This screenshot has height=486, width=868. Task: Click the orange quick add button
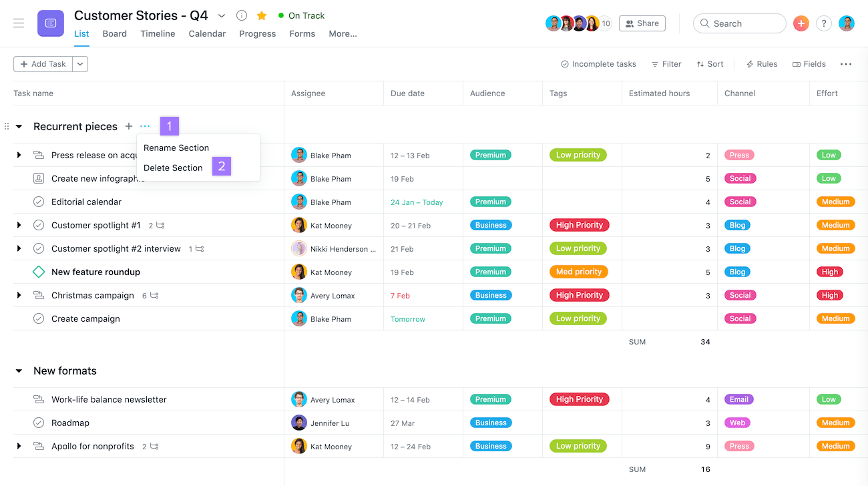[801, 23]
